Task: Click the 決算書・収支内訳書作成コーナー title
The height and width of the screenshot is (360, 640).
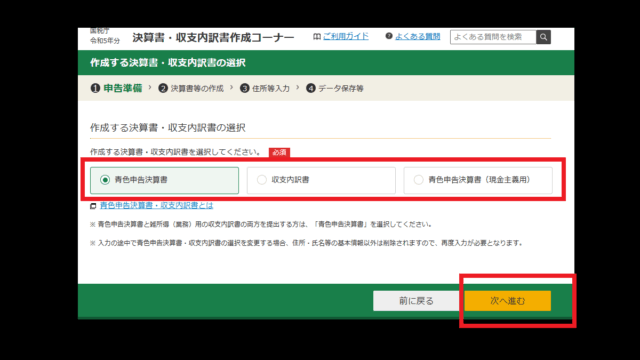Action: (x=213, y=38)
